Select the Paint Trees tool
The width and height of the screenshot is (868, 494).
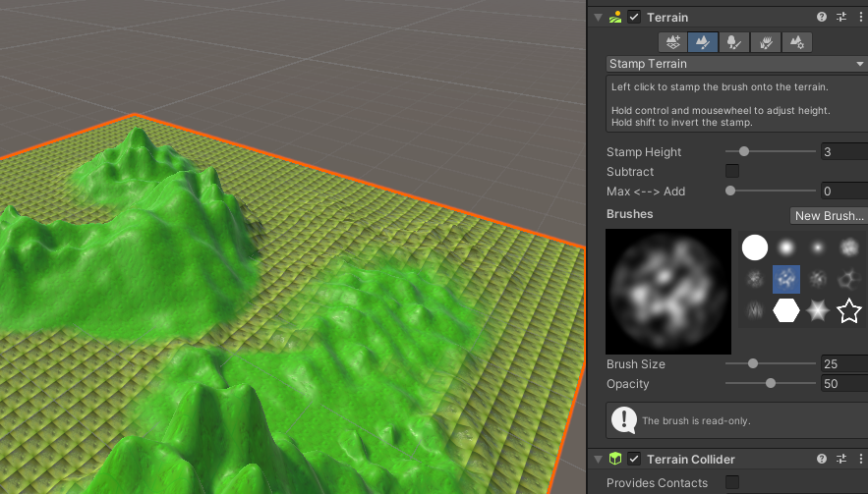coord(734,42)
